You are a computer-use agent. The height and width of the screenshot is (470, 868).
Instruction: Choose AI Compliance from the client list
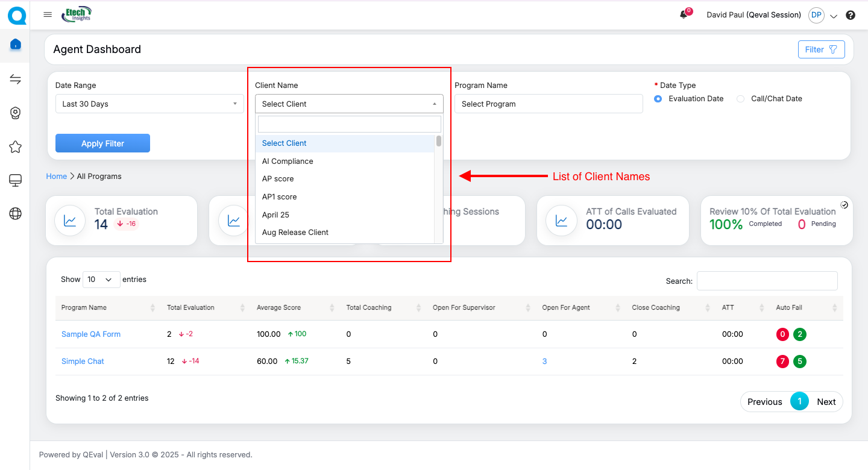point(288,161)
